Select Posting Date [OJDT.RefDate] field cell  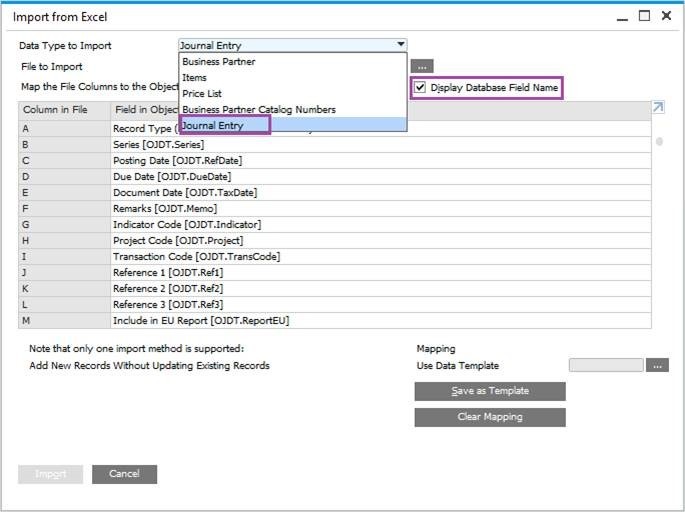pyautogui.click(x=381, y=161)
